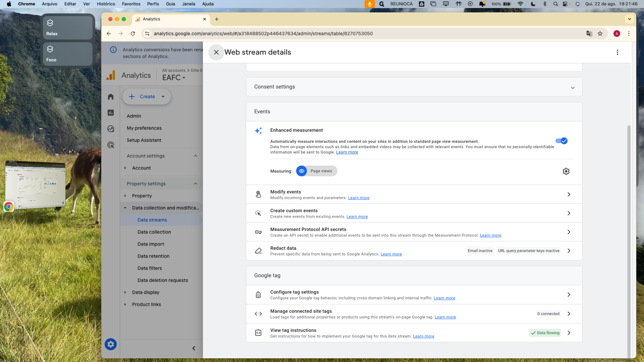Open Learn more link for Redact data
Viewport: 644px width, 362px height.
pyautogui.click(x=391, y=254)
